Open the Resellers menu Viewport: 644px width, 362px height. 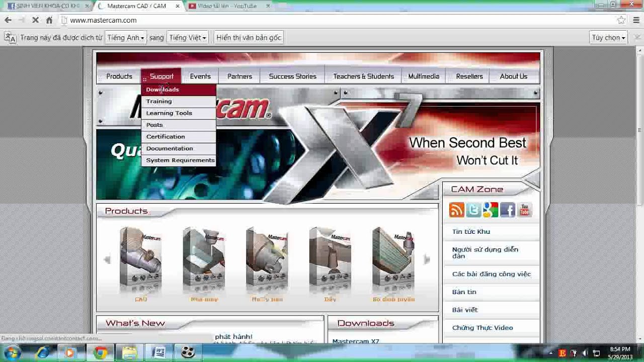(x=469, y=76)
